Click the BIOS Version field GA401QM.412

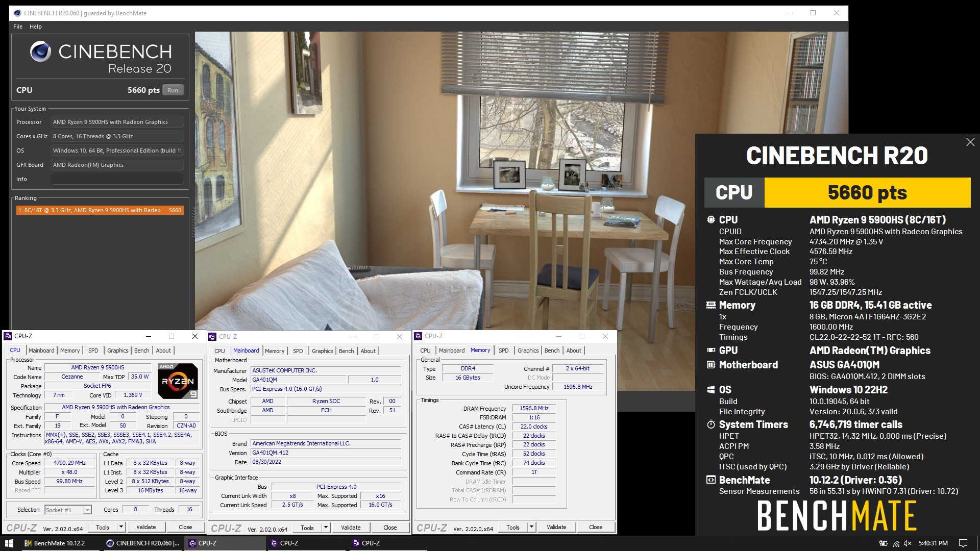point(326,453)
